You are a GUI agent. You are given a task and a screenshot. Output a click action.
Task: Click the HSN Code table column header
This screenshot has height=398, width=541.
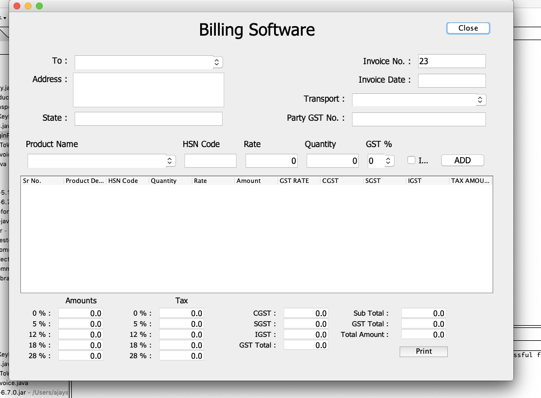click(127, 181)
